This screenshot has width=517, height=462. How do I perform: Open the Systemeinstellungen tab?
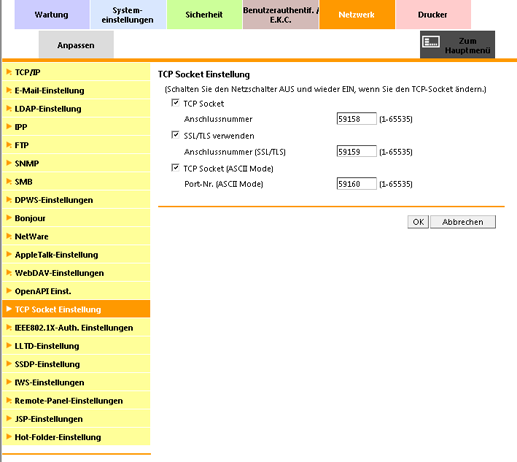128,15
